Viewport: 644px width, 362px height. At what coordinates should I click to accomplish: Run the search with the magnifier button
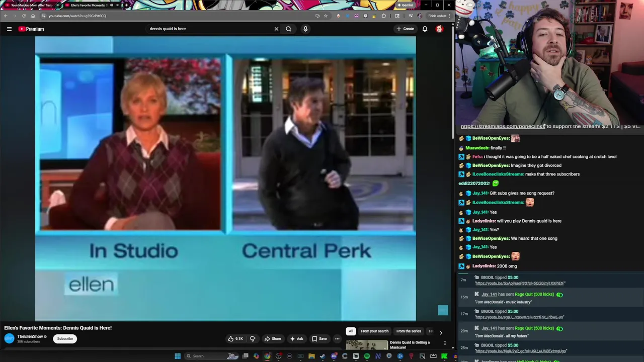(288, 29)
